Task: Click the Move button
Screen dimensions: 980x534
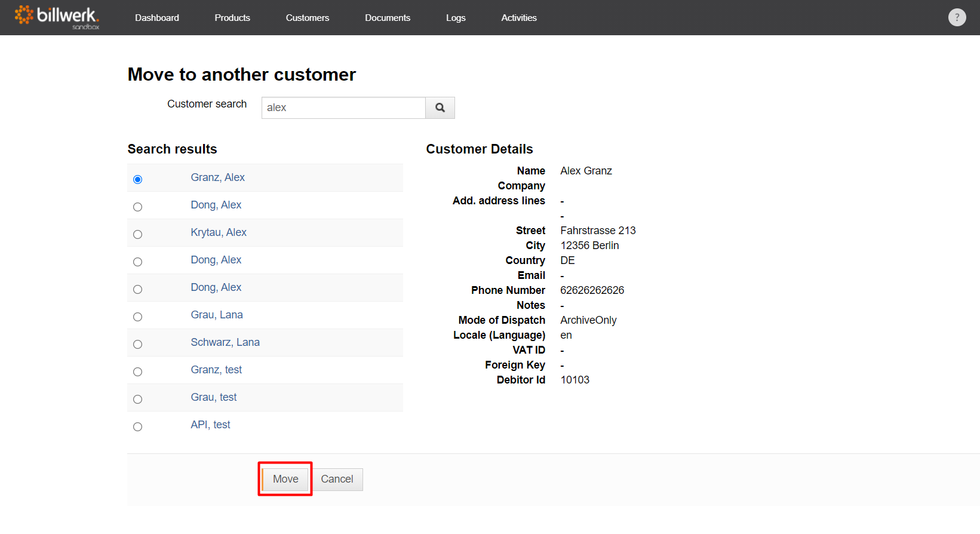Action: [x=285, y=479]
